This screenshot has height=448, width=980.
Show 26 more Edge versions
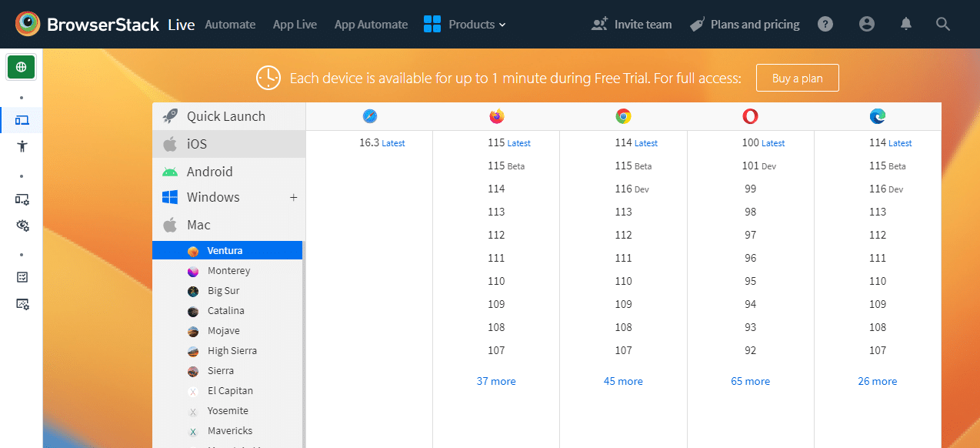pos(878,381)
